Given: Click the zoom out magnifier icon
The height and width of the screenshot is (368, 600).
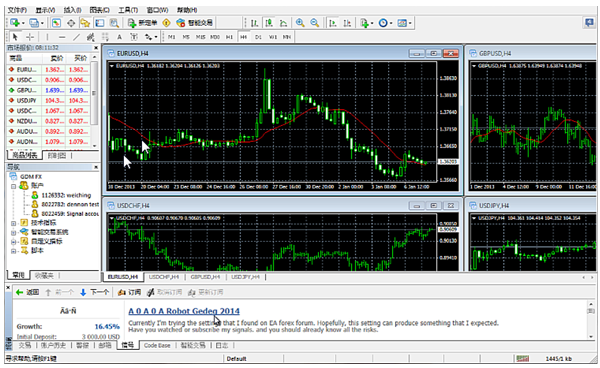Looking at the screenshot, I should click(x=315, y=23).
